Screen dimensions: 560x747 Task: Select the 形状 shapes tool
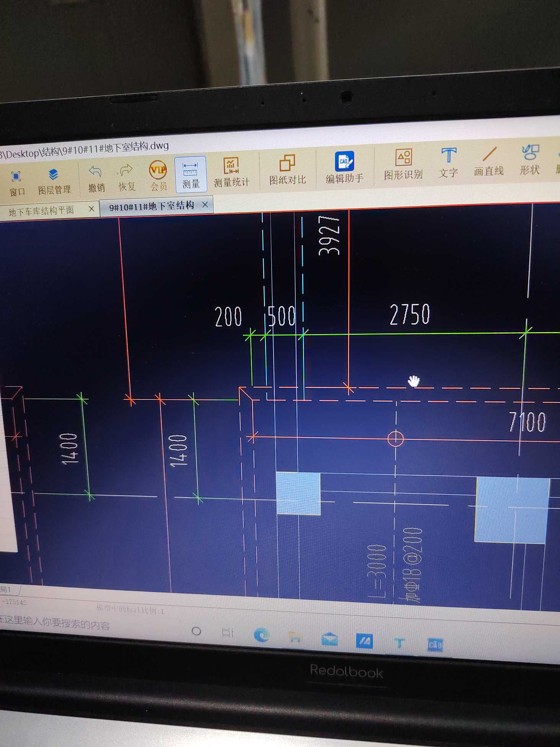529,159
